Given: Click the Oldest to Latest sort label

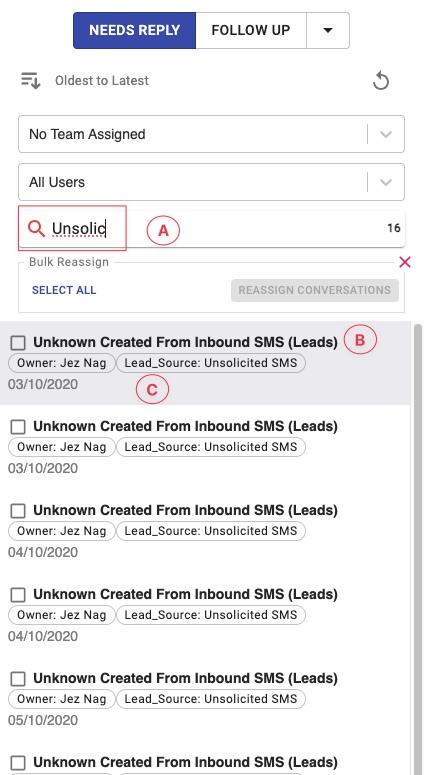Looking at the screenshot, I should click(x=102, y=81).
